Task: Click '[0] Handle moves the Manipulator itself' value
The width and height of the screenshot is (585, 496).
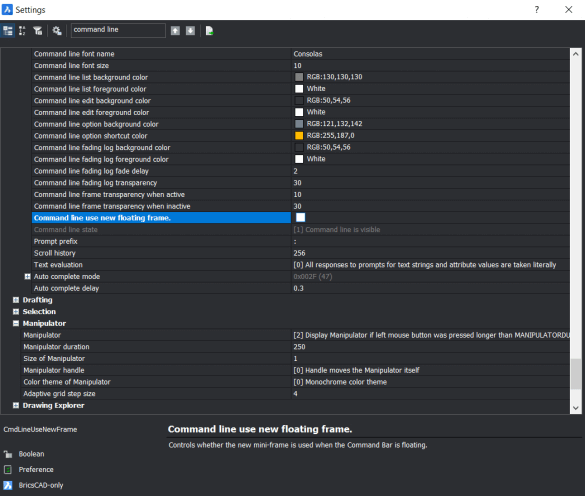Action: tap(356, 370)
